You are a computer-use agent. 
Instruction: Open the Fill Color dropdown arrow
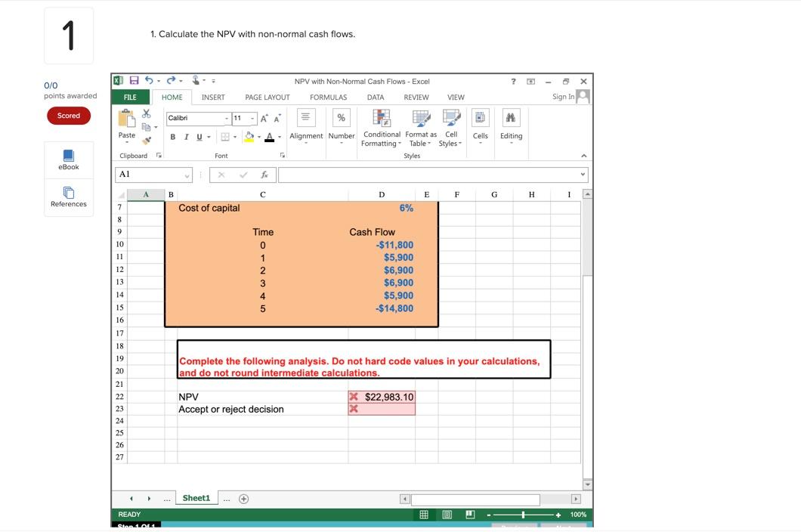[260, 137]
